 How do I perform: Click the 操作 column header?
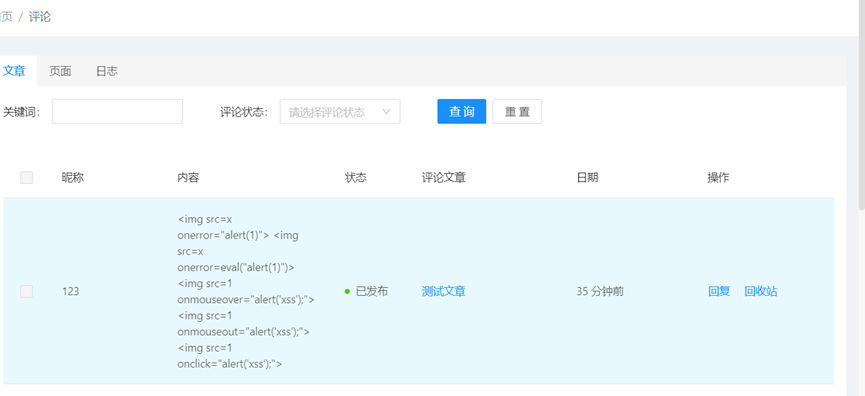(718, 178)
